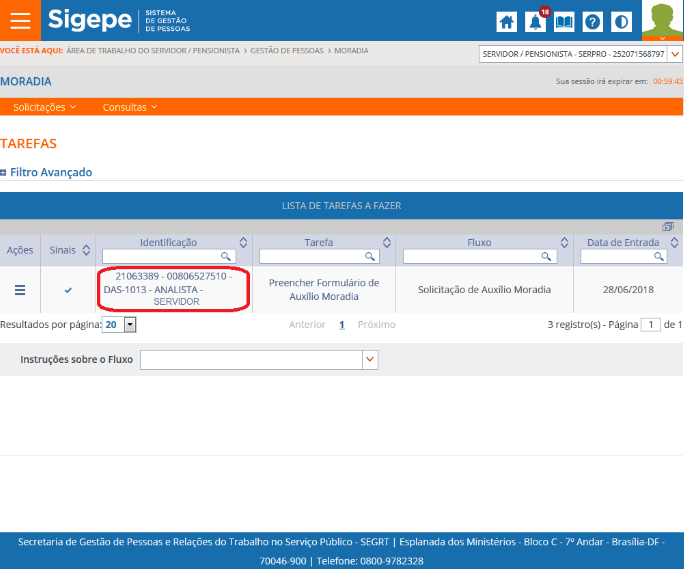Open actions menu for the task row
Image resolution: width=684 pixels, height=569 pixels.
20,290
